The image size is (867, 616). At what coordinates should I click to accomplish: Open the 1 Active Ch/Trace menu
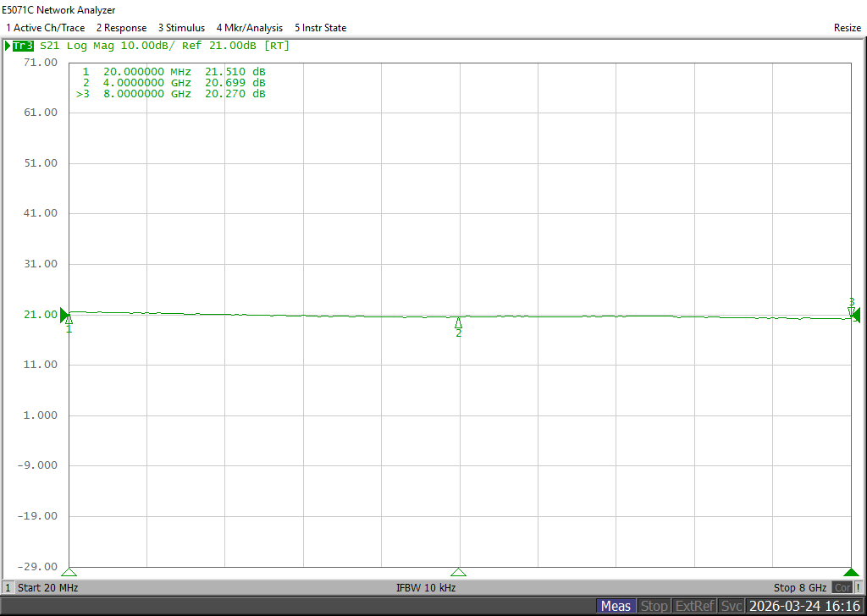click(x=46, y=28)
